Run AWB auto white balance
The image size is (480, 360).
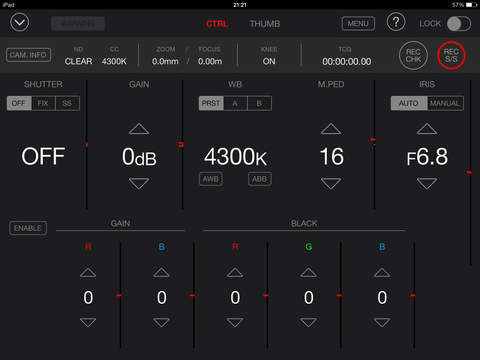(211, 179)
